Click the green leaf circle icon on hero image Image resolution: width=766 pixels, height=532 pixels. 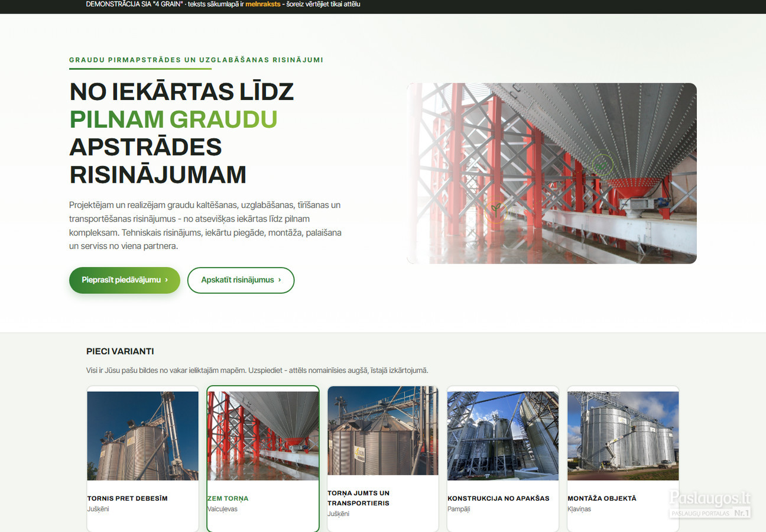click(x=602, y=165)
